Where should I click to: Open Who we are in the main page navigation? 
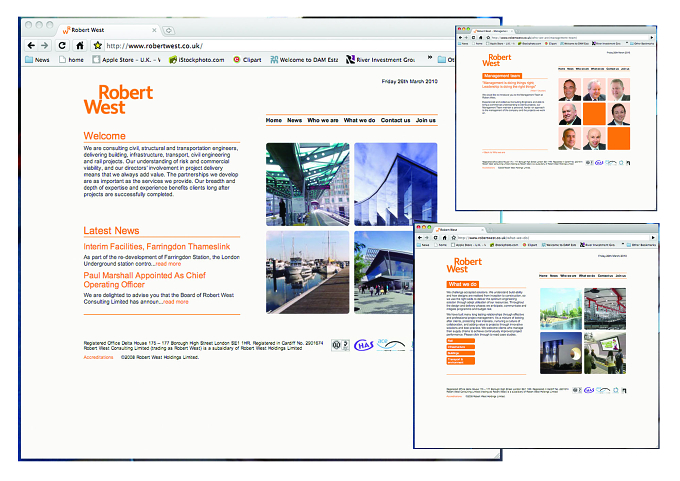click(323, 120)
